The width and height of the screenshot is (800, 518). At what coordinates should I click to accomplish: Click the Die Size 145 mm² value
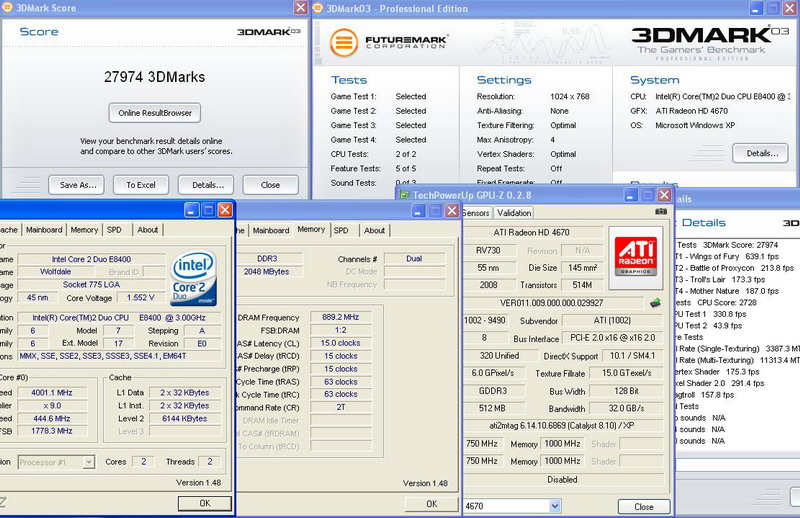[583, 268]
